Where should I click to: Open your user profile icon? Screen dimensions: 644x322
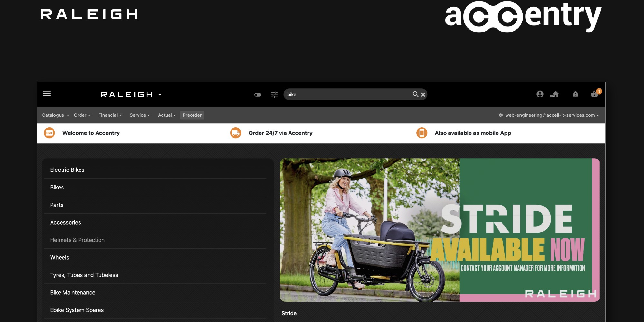point(540,94)
